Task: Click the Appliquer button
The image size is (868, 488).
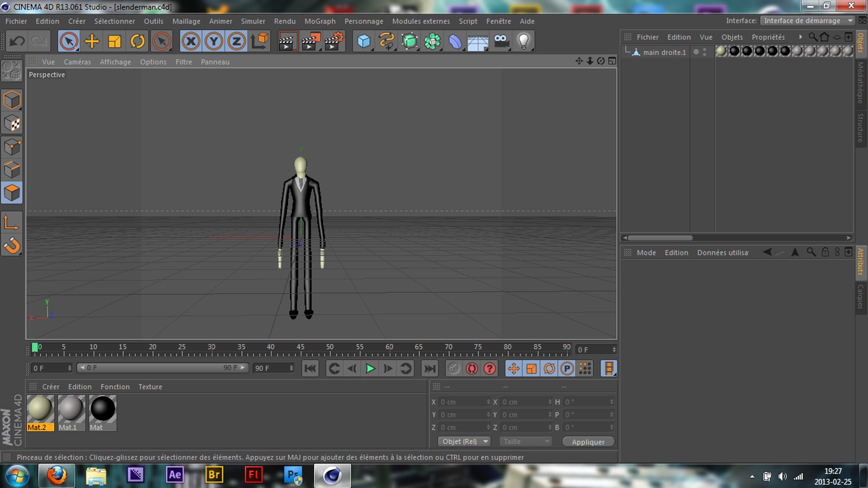Action: point(588,442)
